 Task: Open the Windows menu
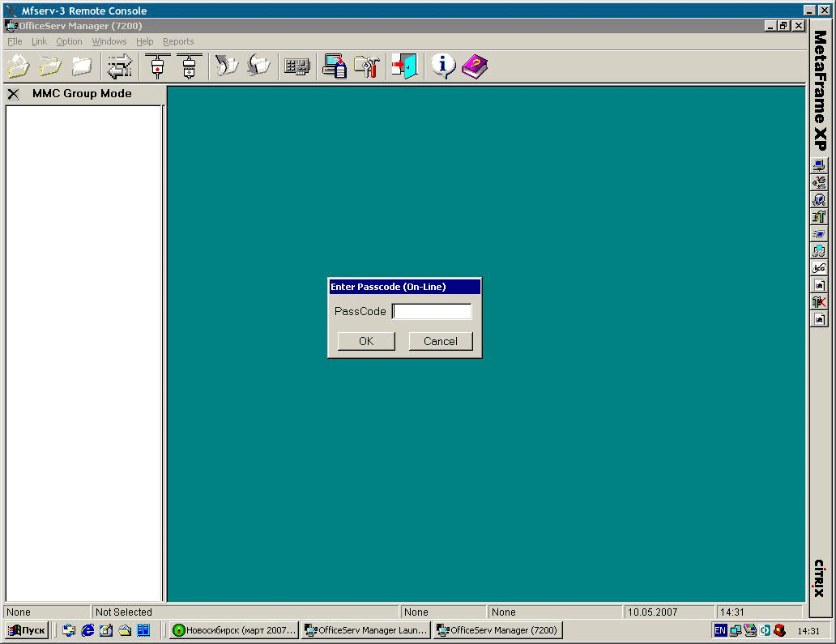(109, 41)
